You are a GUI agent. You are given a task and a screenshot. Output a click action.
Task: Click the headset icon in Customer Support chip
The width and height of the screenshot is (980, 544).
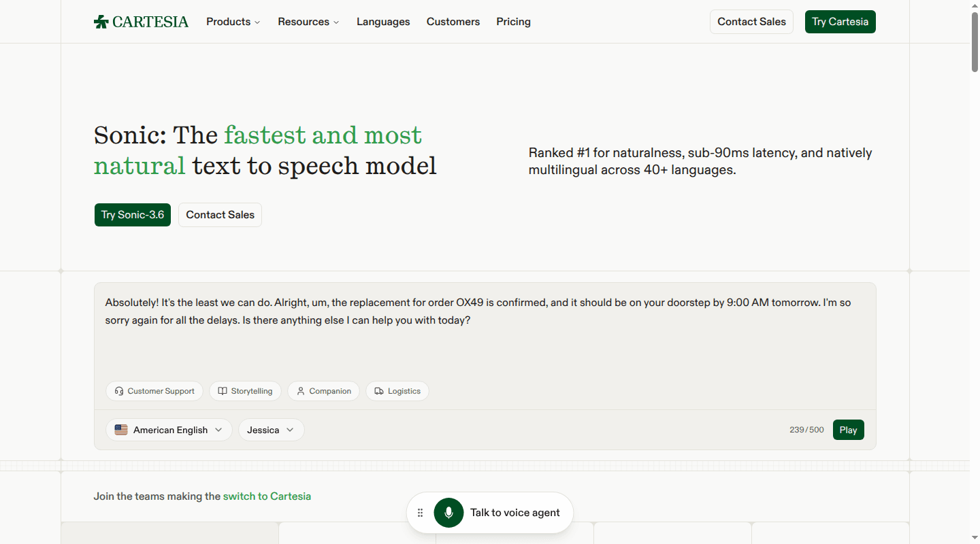click(x=119, y=391)
